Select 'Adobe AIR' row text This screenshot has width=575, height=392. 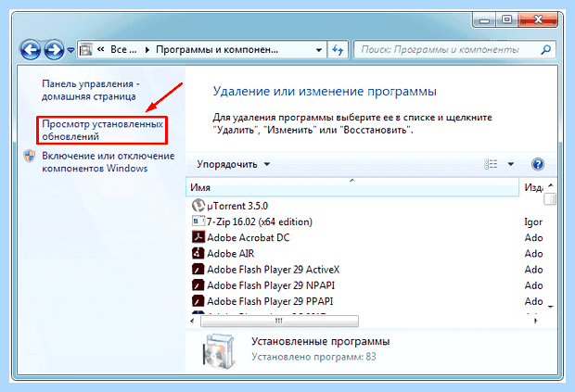pyautogui.click(x=230, y=254)
